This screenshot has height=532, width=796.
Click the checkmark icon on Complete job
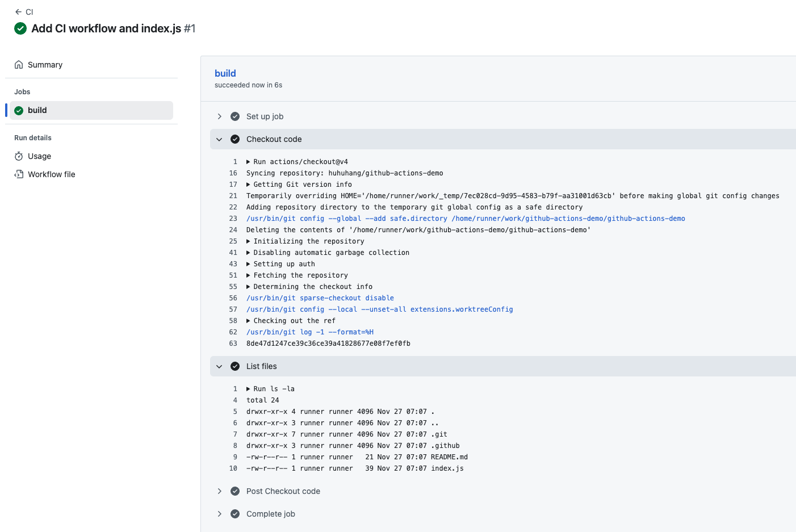tap(235, 514)
